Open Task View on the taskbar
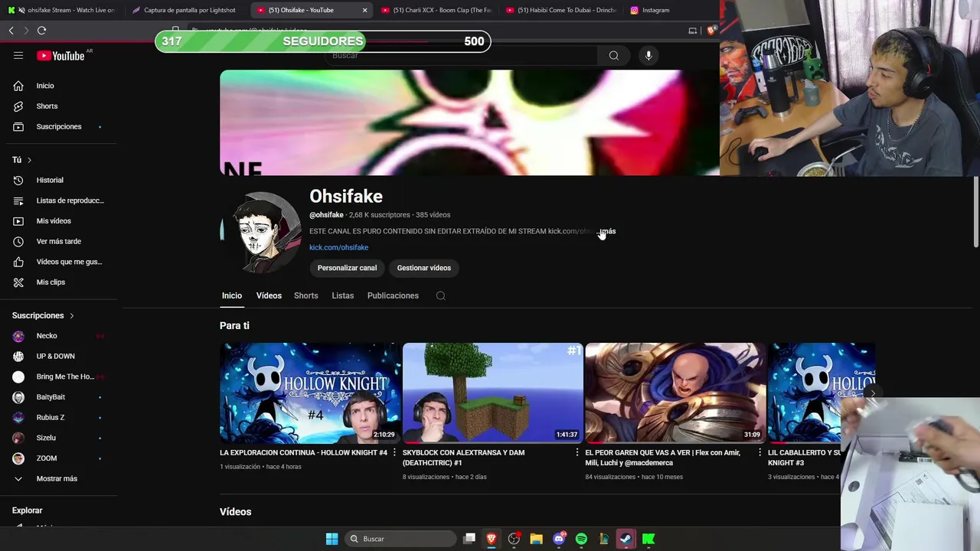This screenshot has width=980, height=551. [x=469, y=539]
